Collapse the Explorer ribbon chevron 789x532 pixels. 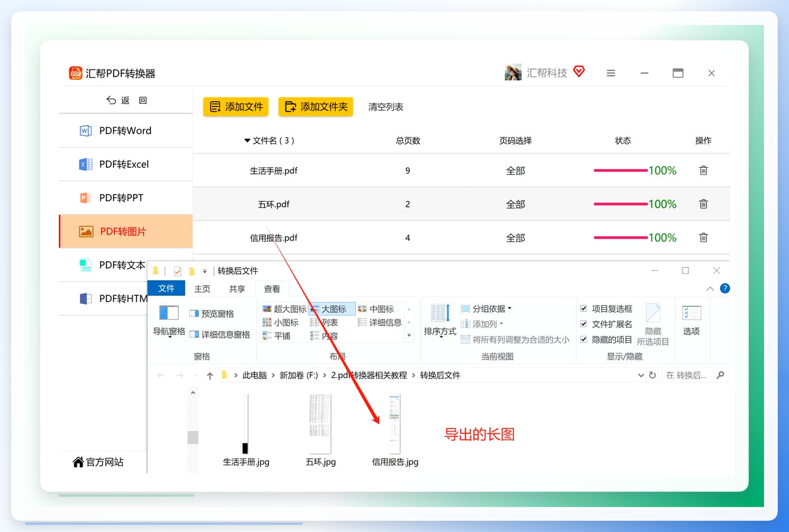click(710, 289)
